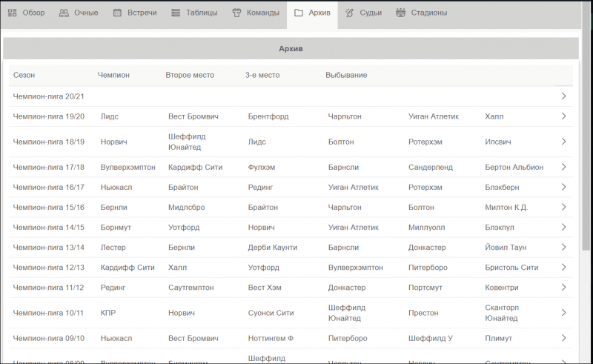Click the Выбывание column header
593x364 pixels.
pyautogui.click(x=346, y=75)
